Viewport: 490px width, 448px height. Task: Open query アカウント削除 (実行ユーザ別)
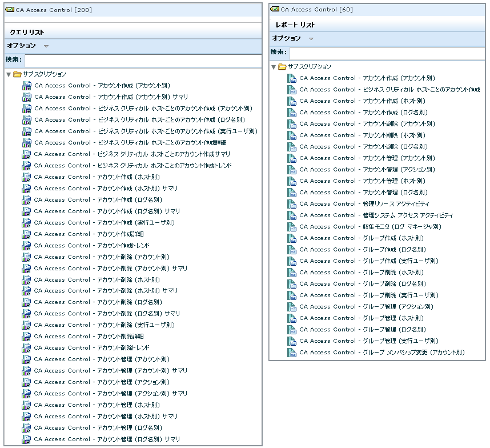click(x=105, y=325)
